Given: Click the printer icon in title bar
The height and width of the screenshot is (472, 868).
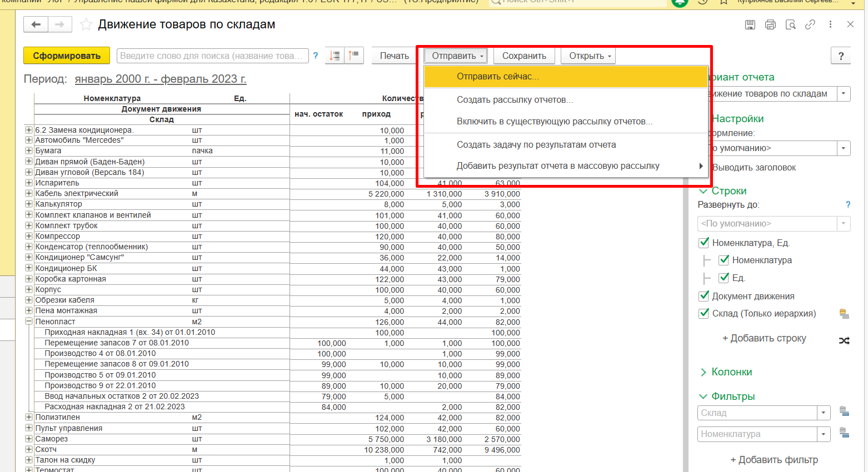Looking at the screenshot, I should pos(770,24).
